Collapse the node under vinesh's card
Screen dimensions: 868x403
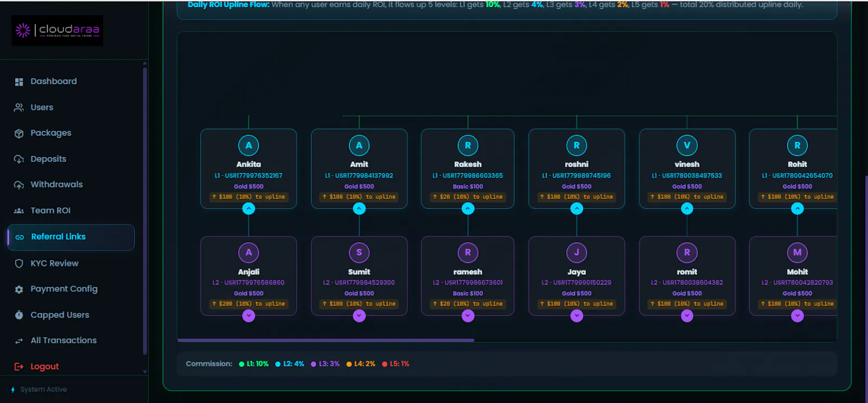point(687,209)
